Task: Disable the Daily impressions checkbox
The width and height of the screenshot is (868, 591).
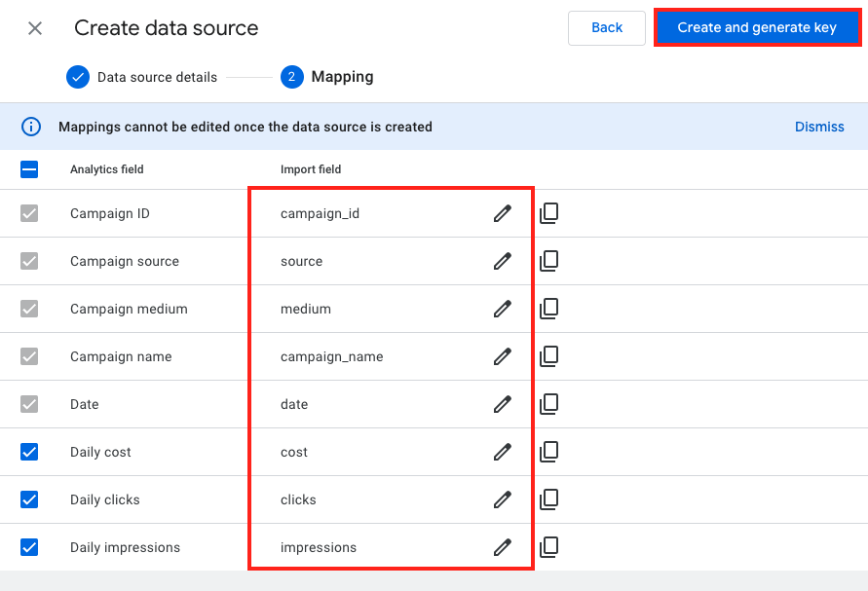Action: [29, 547]
